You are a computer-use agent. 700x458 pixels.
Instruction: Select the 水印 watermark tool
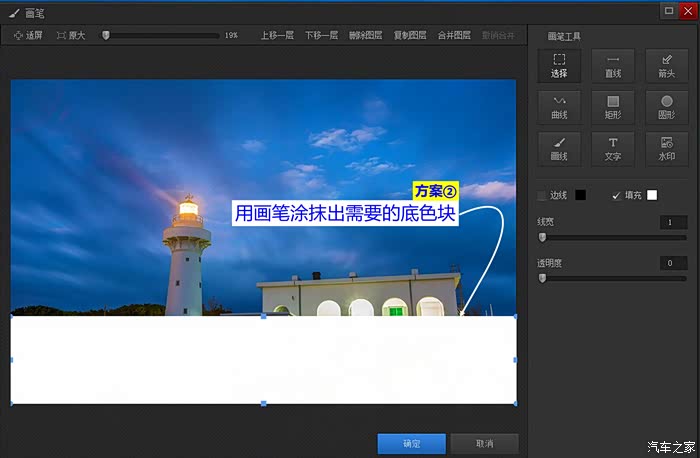[666, 149]
